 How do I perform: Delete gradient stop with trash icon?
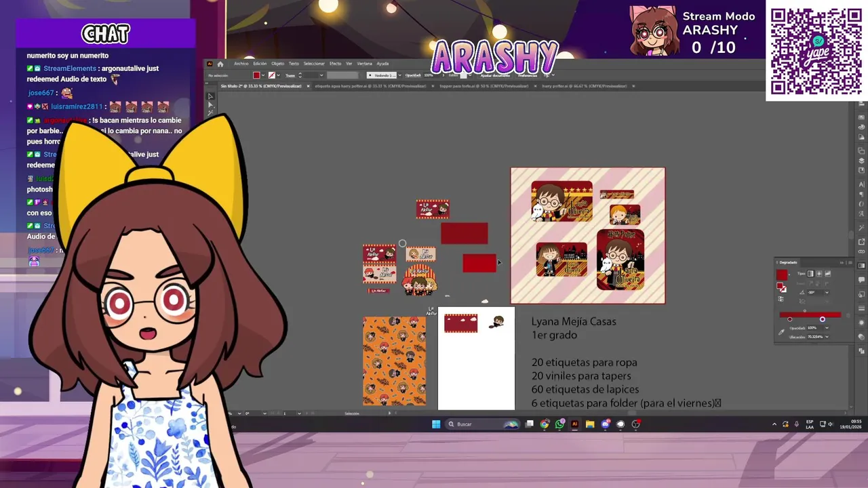(848, 315)
